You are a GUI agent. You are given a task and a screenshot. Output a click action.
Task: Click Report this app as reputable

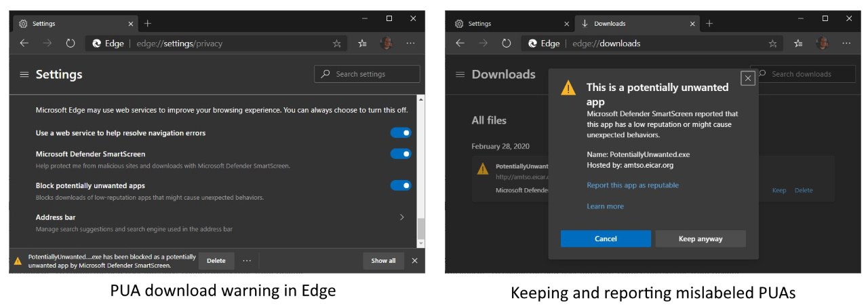[x=633, y=185]
